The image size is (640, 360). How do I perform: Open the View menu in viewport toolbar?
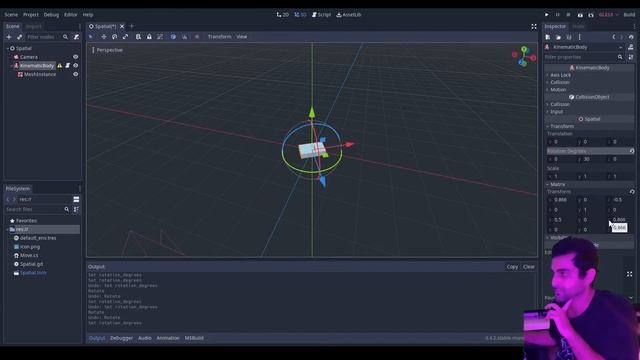click(x=242, y=37)
